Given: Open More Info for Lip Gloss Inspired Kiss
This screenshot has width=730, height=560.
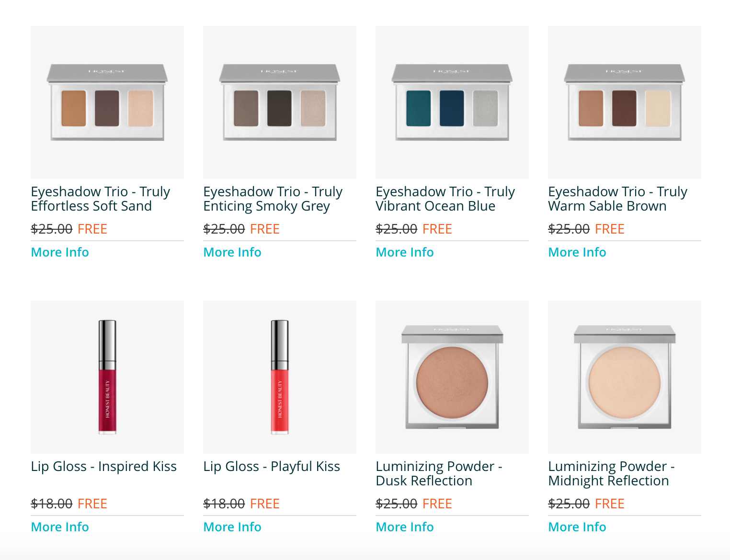Looking at the screenshot, I should pos(60,527).
